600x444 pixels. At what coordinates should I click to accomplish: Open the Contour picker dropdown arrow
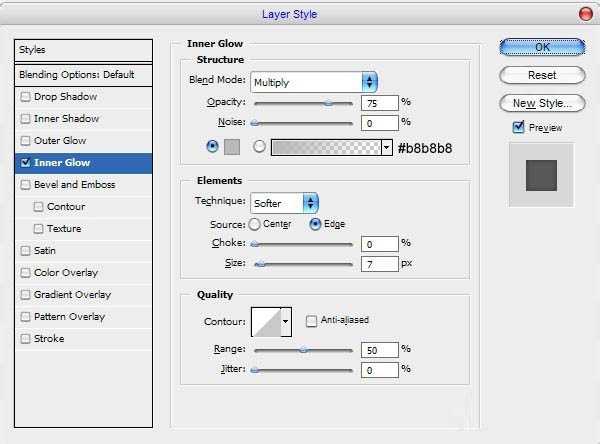[286, 321]
